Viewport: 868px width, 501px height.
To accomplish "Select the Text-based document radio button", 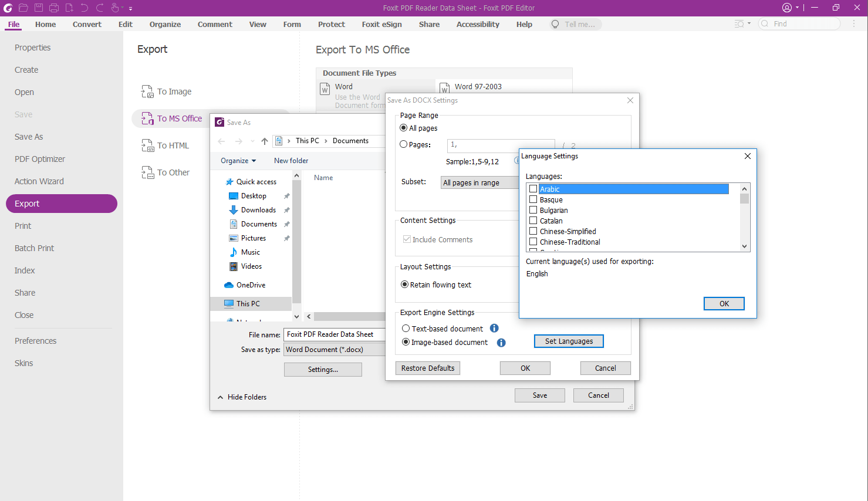I will click(406, 329).
